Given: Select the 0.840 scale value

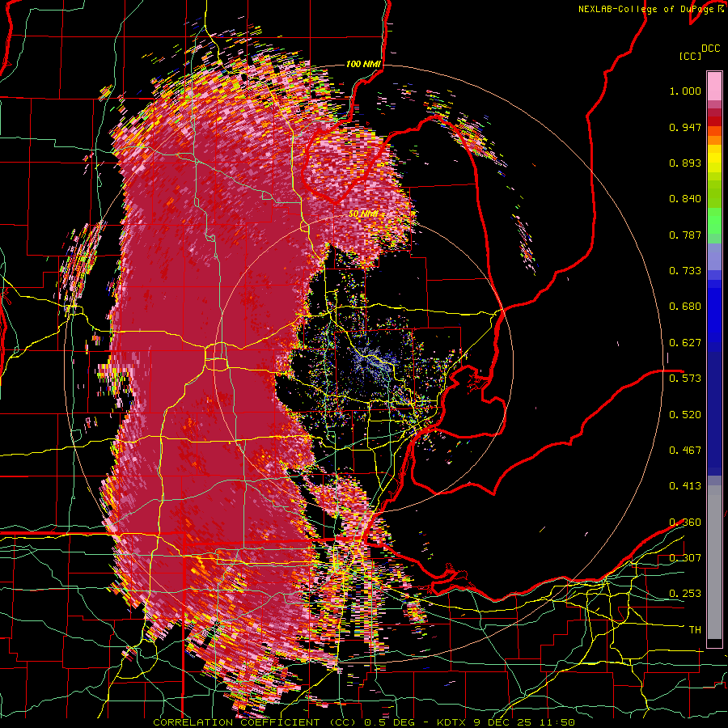Looking at the screenshot, I should coord(685,199).
